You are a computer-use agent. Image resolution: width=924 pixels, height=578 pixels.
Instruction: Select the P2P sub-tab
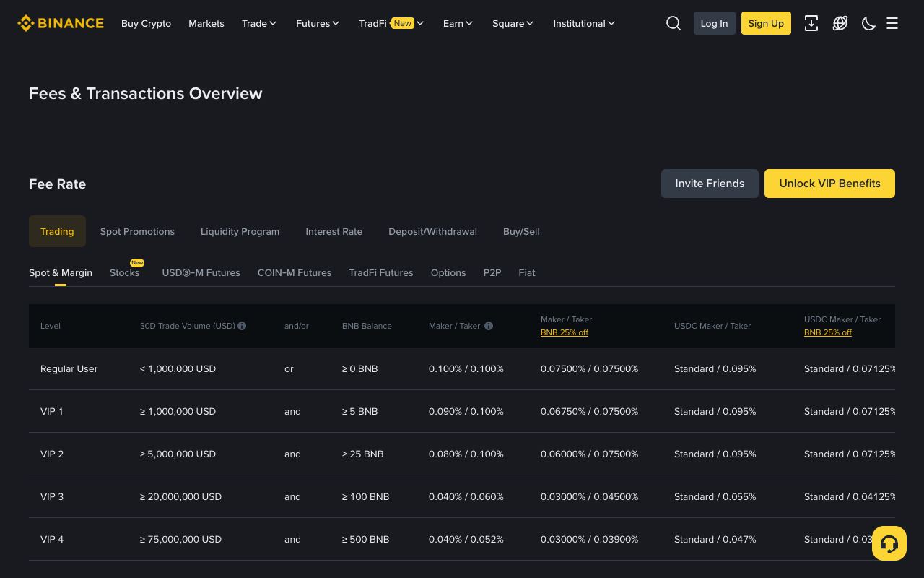tap(492, 272)
